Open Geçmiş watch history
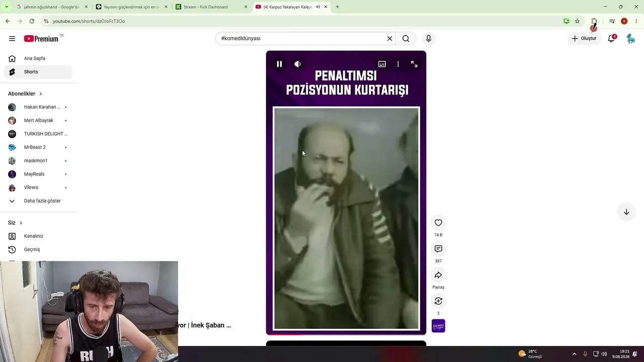 click(x=38, y=249)
